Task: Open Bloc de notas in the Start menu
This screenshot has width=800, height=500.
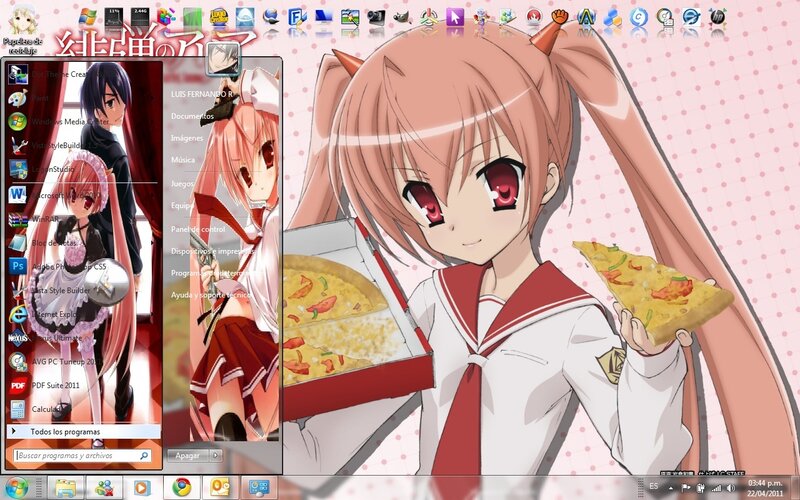Action: point(83,243)
